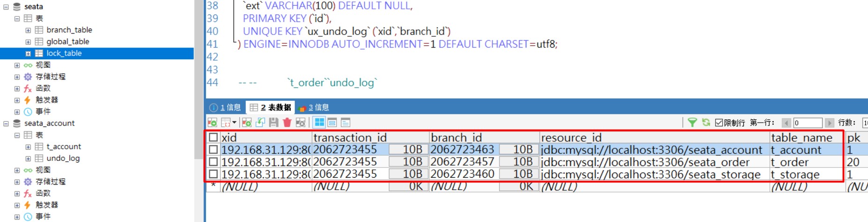Expand the t_account table node
Screen dimensions: 868x222
[28, 147]
